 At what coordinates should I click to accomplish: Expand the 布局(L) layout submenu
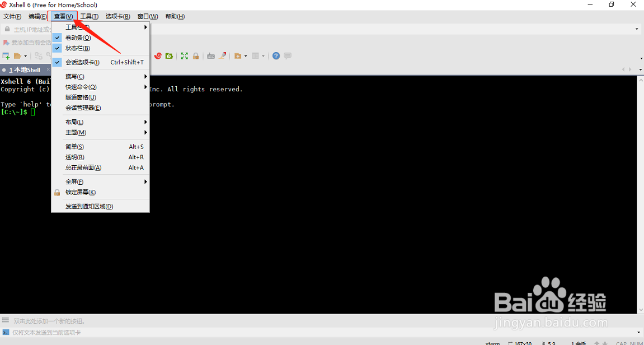point(100,122)
